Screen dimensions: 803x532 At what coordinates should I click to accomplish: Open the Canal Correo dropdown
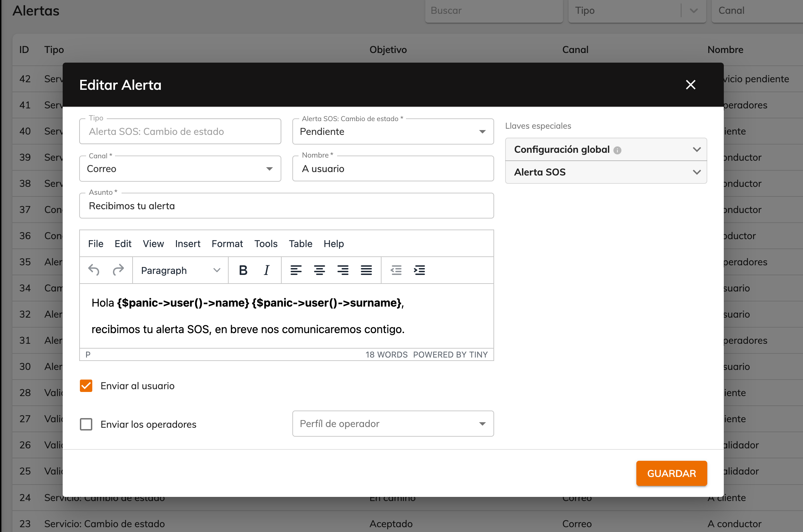(180, 169)
